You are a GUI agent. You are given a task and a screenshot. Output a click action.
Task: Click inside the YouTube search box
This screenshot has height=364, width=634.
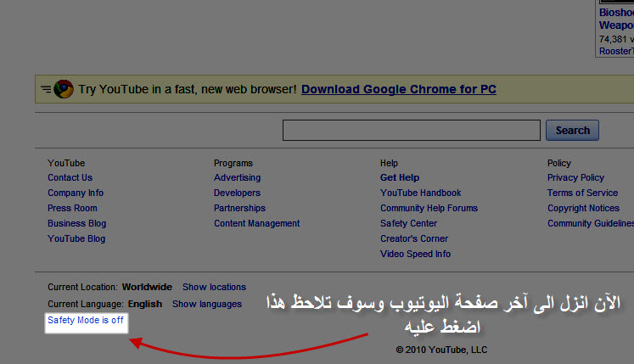click(412, 130)
